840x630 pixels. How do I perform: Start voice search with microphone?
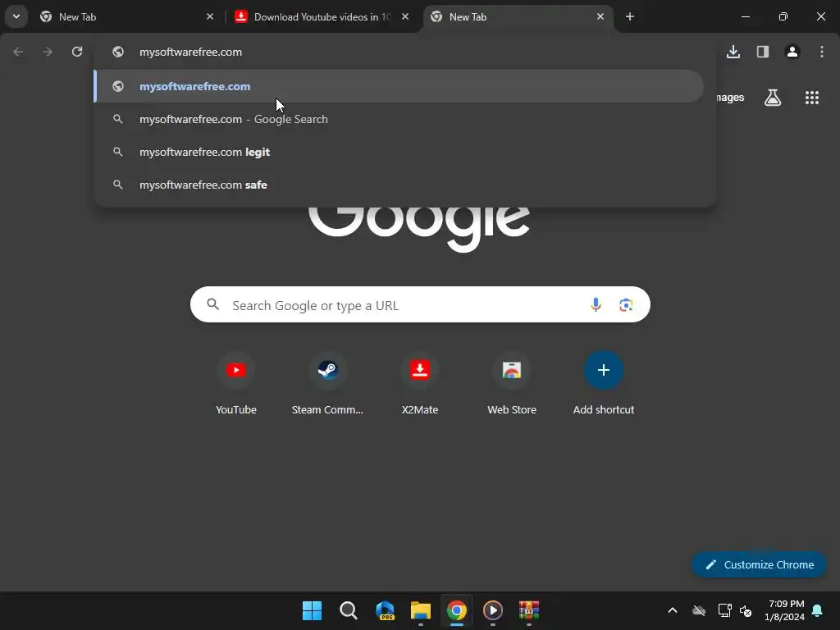click(x=596, y=305)
